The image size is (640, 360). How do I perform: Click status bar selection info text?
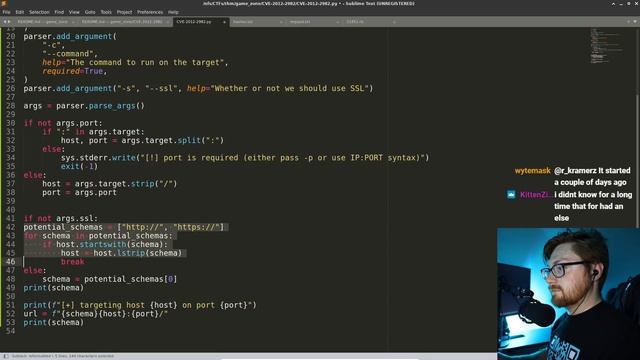tap(63, 356)
